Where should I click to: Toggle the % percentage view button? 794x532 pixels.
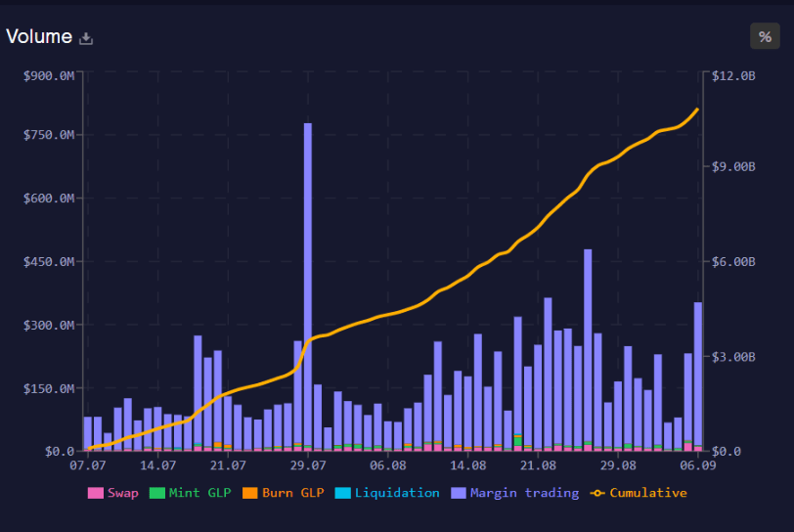coord(765,36)
